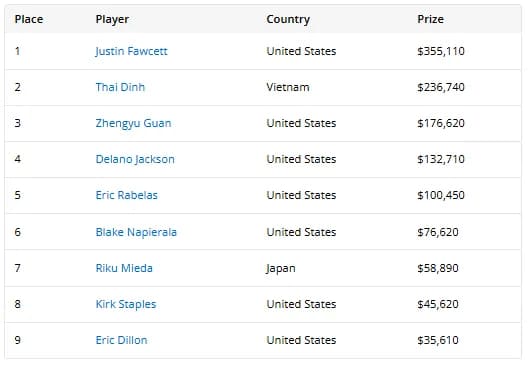Click the $58,890 prize amount
The image size is (529, 365).
[438, 268]
